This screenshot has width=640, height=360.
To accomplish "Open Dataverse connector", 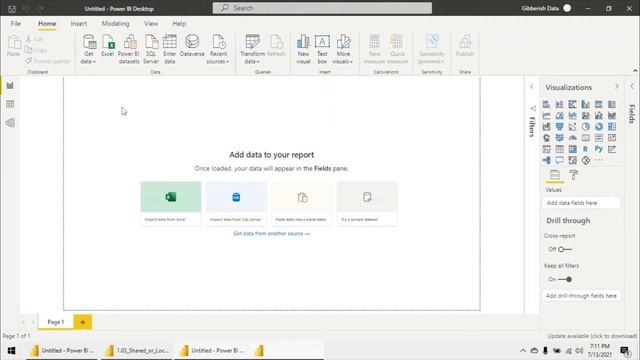I will (x=192, y=46).
